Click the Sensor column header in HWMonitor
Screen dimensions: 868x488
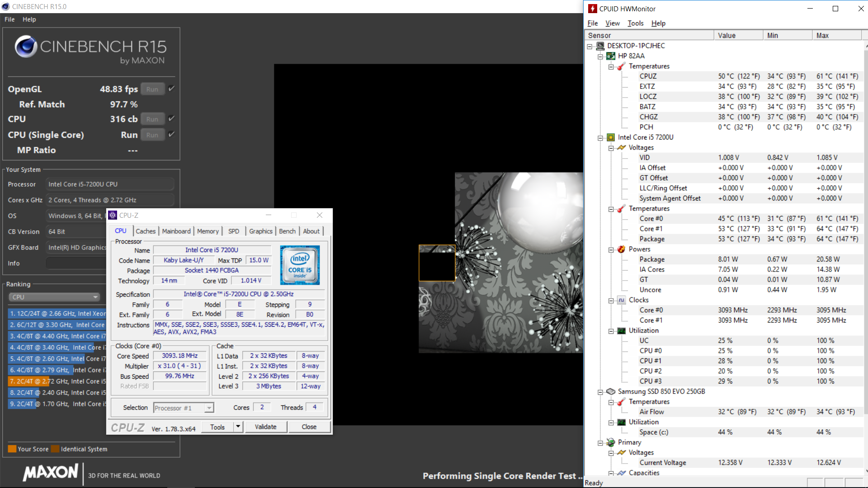tap(649, 35)
